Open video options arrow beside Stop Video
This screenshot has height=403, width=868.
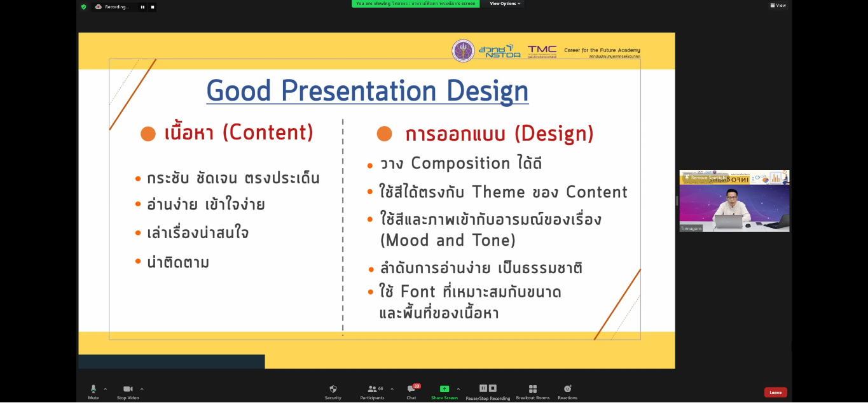142,389
